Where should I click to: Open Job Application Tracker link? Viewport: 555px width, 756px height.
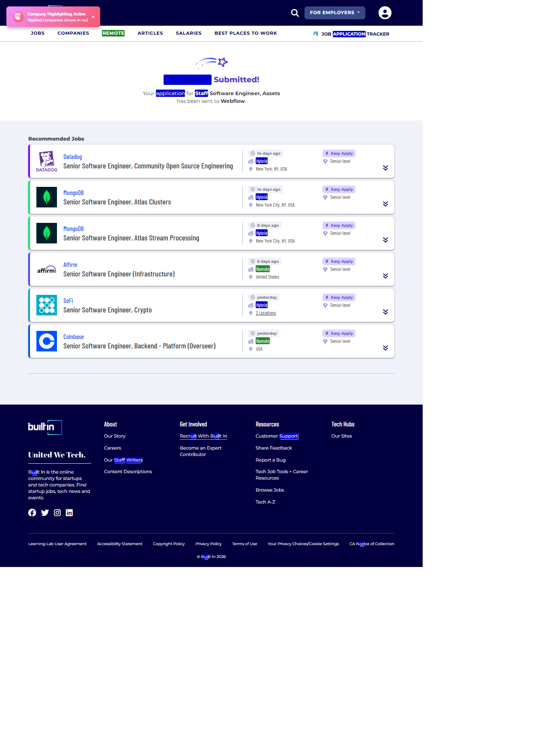355,34
